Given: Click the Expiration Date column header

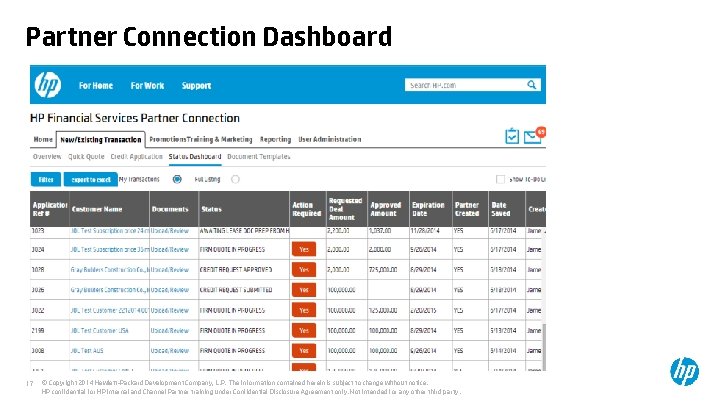Looking at the screenshot, I should point(431,209).
